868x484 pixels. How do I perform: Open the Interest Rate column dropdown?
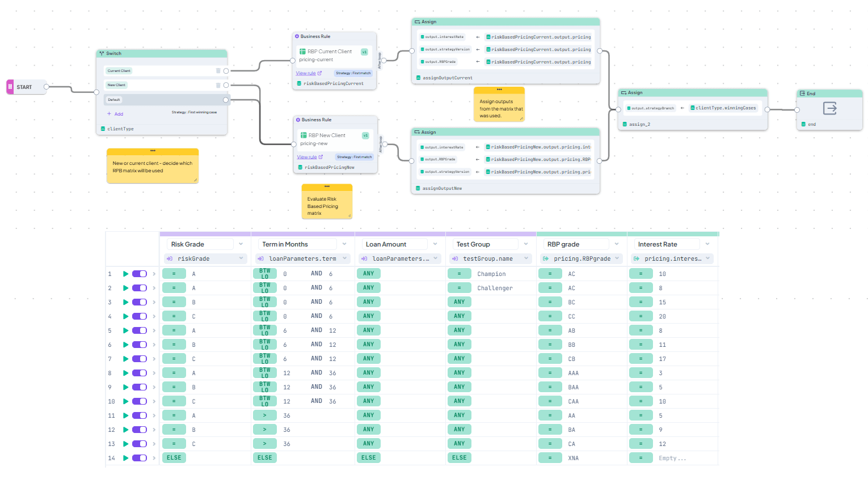[707, 244]
